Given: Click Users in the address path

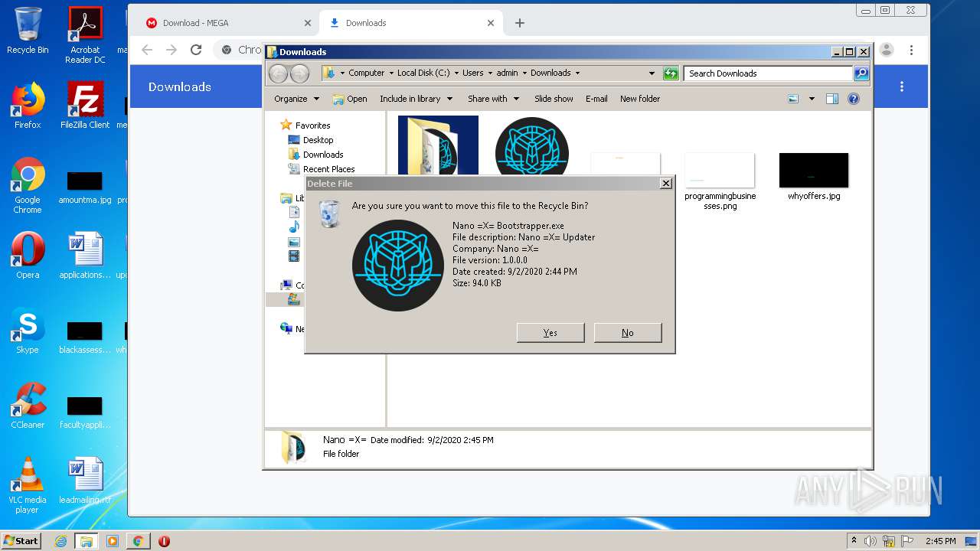Looking at the screenshot, I should click(472, 73).
